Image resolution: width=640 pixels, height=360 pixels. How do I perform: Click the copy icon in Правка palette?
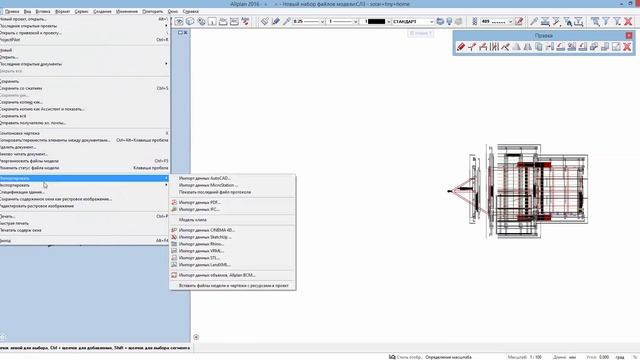538,47
